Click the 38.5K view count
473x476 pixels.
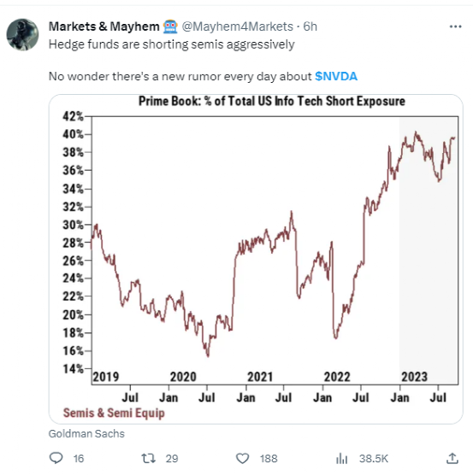374,458
